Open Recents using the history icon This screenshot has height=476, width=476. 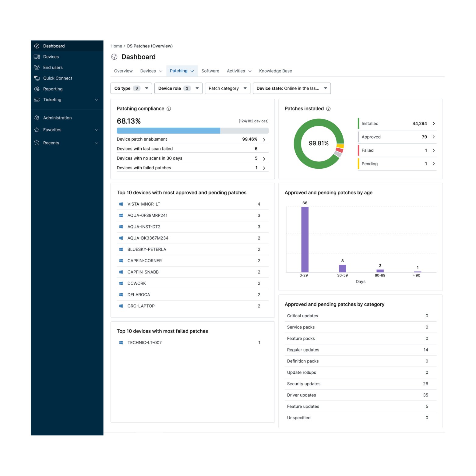(x=37, y=143)
